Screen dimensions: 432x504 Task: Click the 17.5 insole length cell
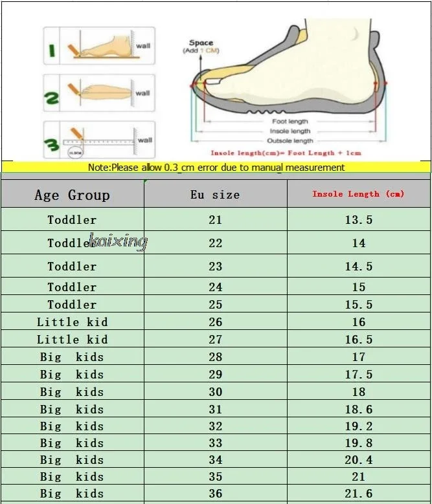point(359,373)
